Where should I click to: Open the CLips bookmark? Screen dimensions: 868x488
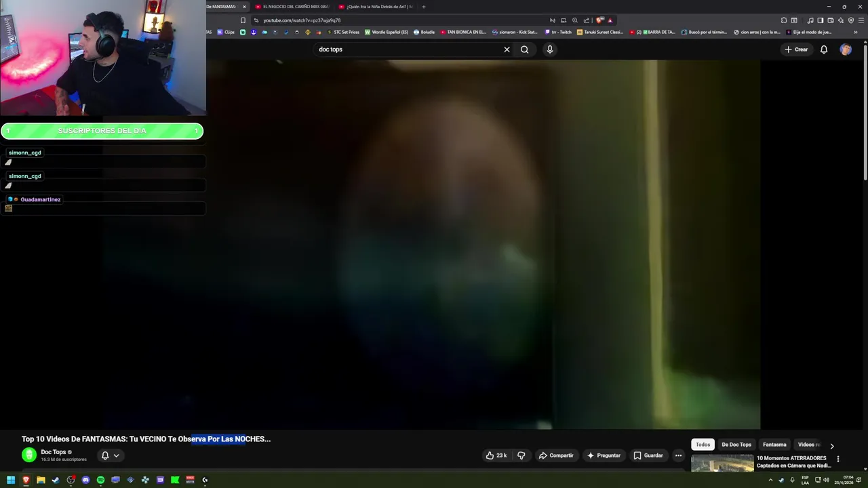tap(226, 32)
